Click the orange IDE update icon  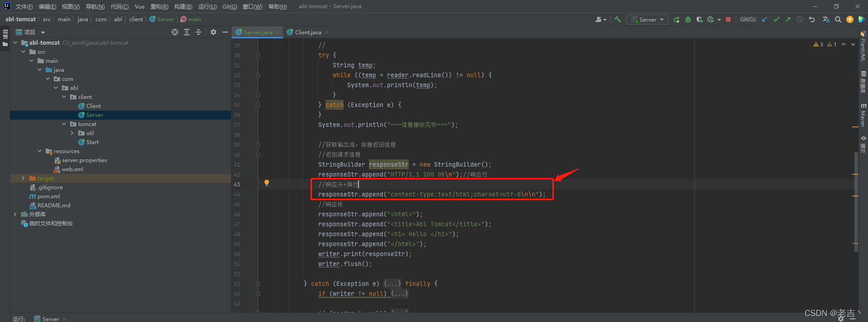point(850,19)
